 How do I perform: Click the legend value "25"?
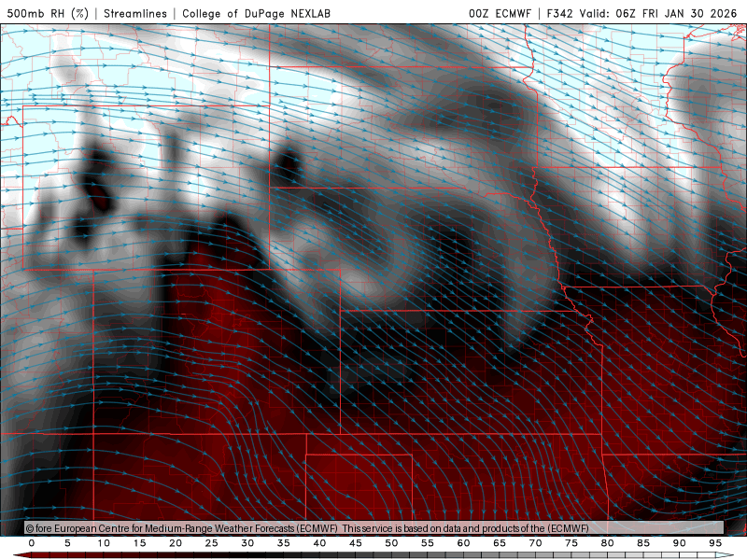(212, 543)
